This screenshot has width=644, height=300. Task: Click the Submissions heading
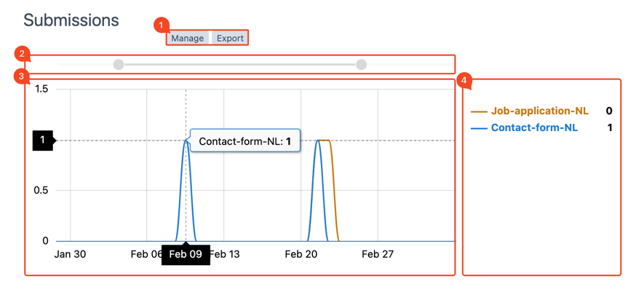(x=71, y=20)
